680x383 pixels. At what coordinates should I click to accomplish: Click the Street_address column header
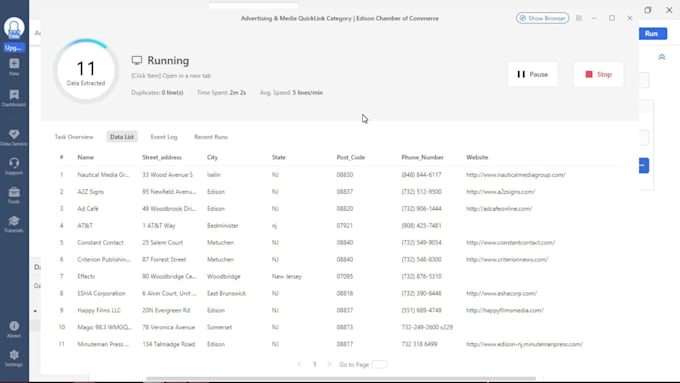pos(162,157)
